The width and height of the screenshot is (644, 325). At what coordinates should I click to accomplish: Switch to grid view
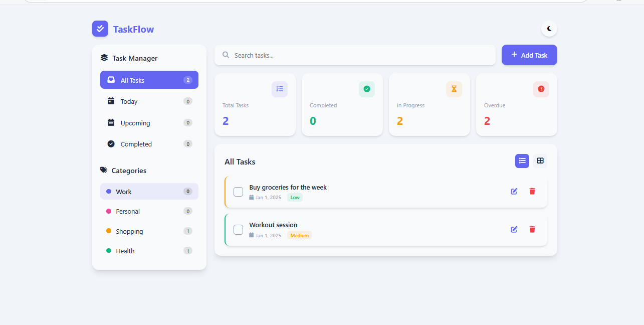[x=540, y=161]
